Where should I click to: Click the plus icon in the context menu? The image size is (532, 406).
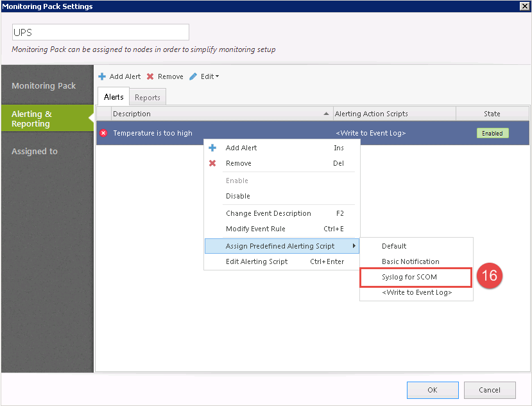(212, 148)
